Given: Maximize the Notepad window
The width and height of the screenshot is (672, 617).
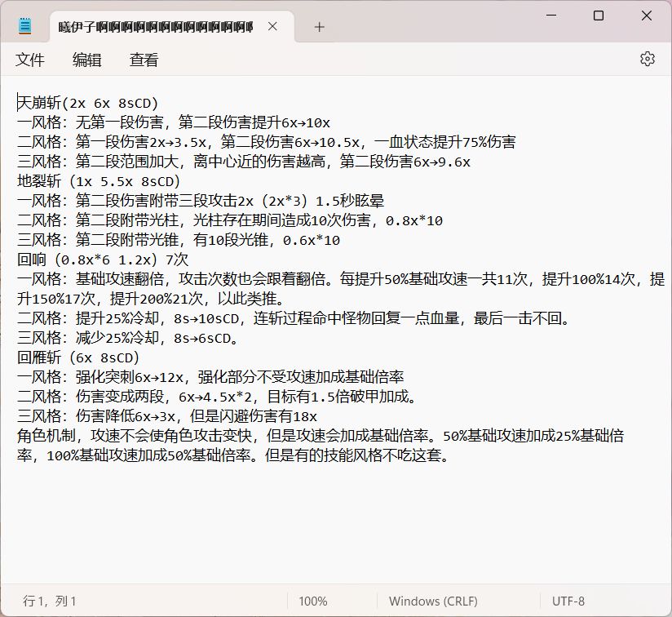Looking at the screenshot, I should (599, 16).
